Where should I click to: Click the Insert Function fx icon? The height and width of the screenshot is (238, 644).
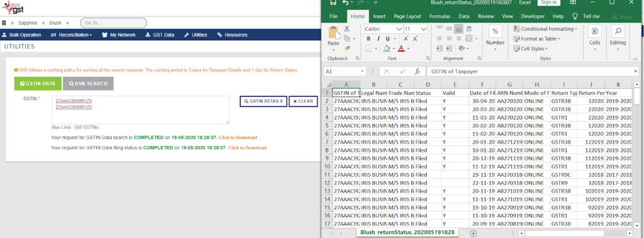pos(417,71)
